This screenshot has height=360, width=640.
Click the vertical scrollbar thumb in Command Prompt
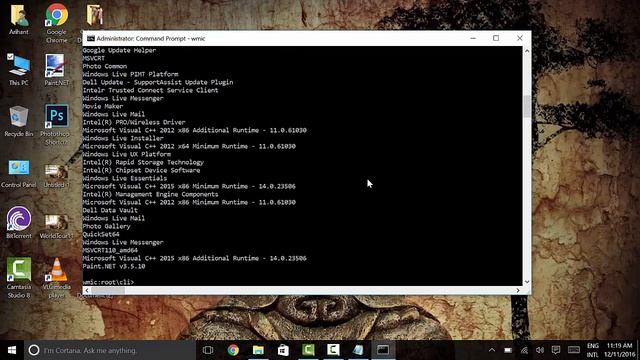click(527, 106)
